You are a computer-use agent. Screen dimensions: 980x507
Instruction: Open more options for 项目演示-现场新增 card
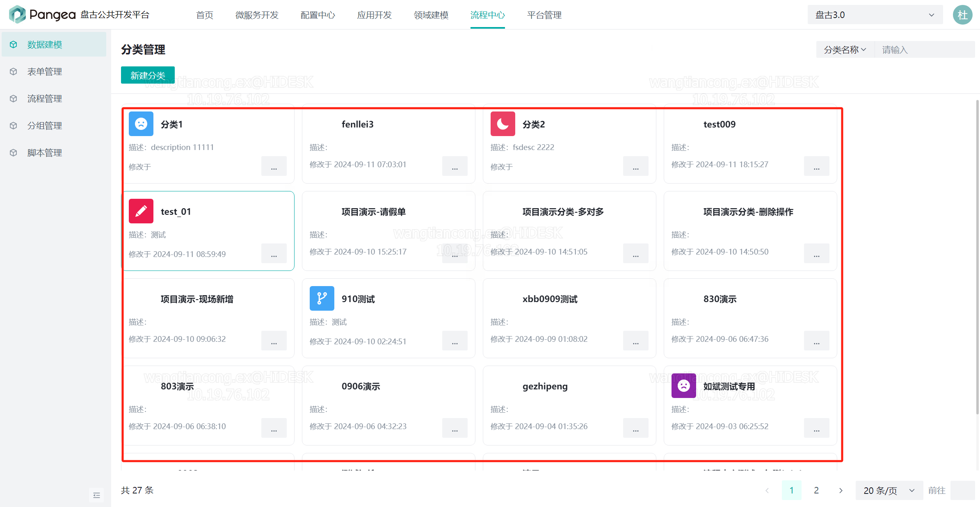274,341
